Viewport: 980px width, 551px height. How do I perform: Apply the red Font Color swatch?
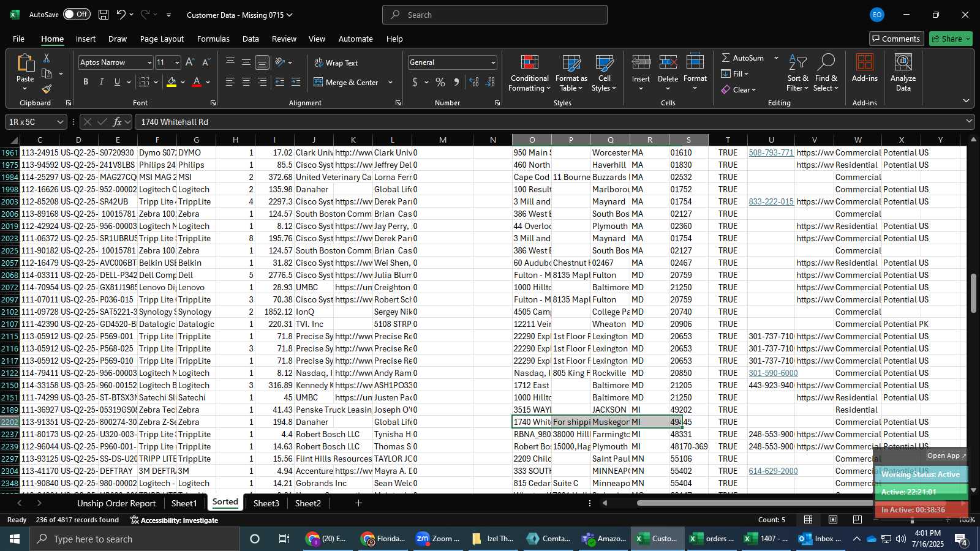tap(197, 82)
